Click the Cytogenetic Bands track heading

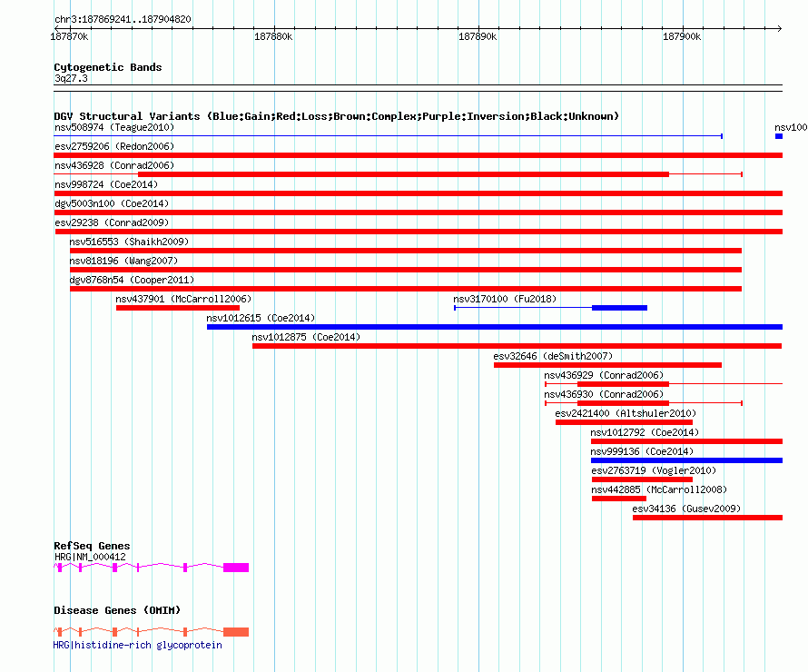pyautogui.click(x=108, y=67)
